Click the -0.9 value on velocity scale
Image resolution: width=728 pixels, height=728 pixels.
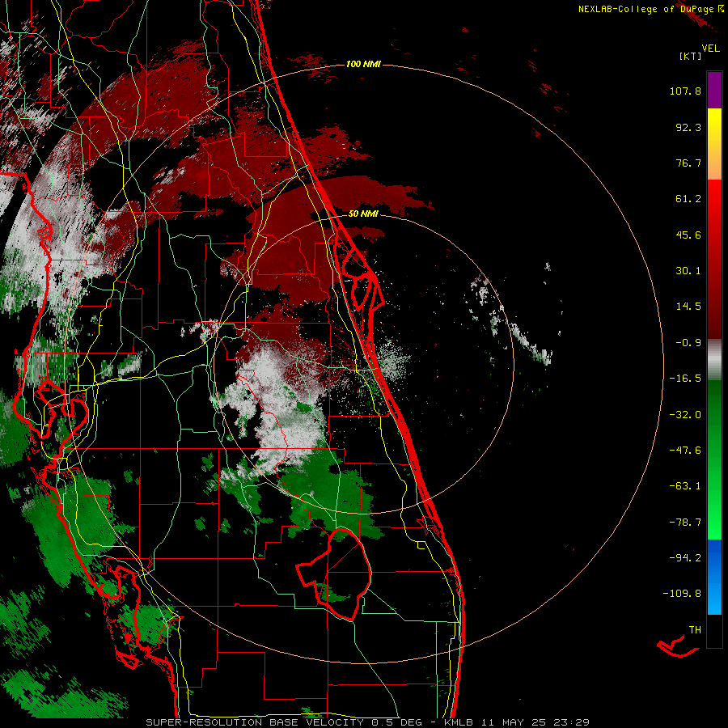688,343
